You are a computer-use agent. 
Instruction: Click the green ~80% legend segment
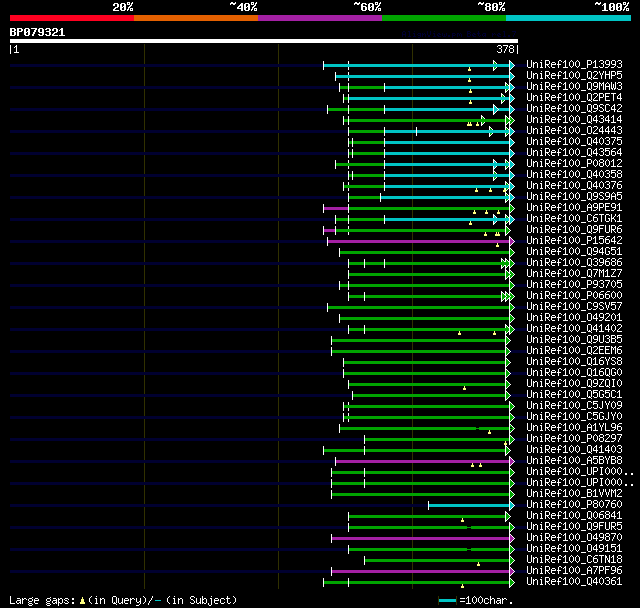(x=444, y=18)
